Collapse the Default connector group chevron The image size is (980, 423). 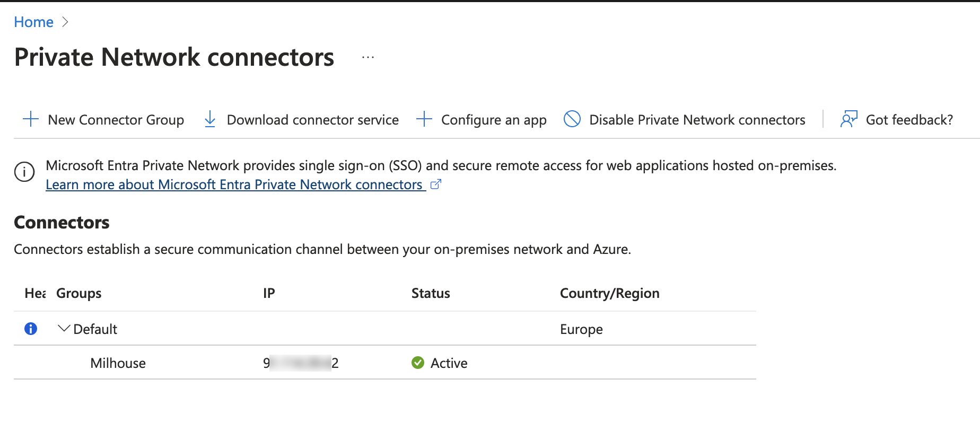(64, 329)
